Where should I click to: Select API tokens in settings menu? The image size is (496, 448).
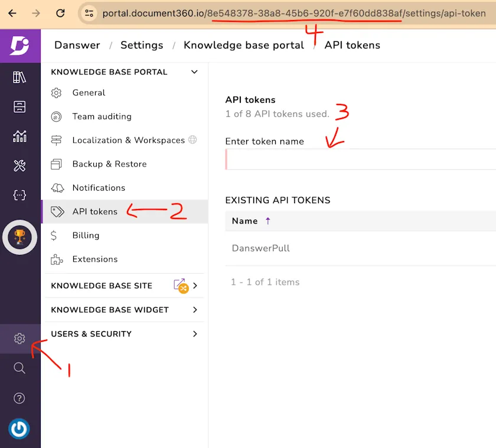pos(94,211)
